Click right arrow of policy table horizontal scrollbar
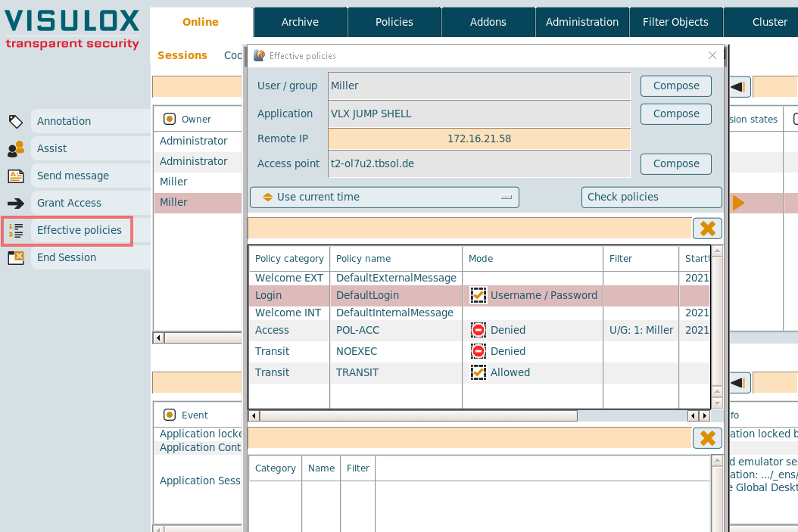The width and height of the screenshot is (798, 532). coord(705,416)
